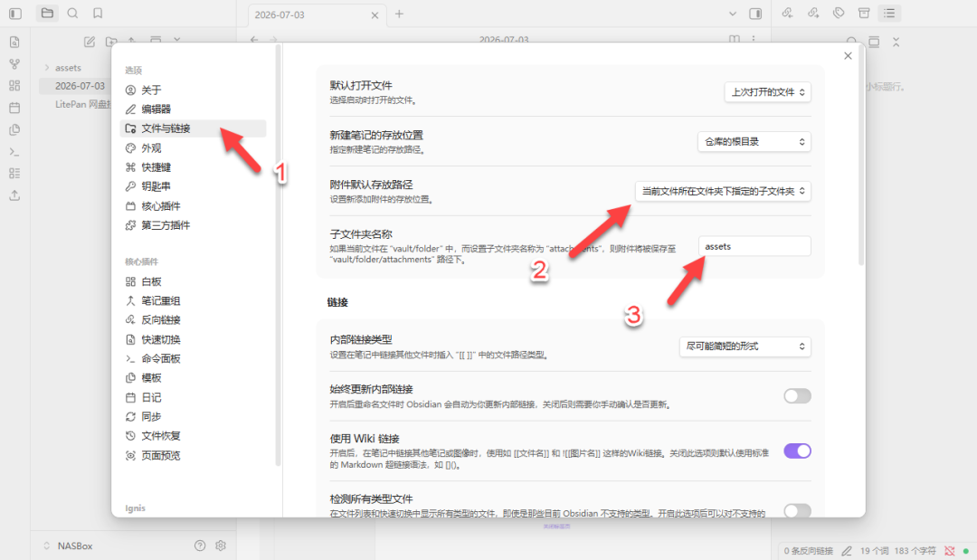
Task: Click the sync error icon in status bar
Action: click(950, 551)
